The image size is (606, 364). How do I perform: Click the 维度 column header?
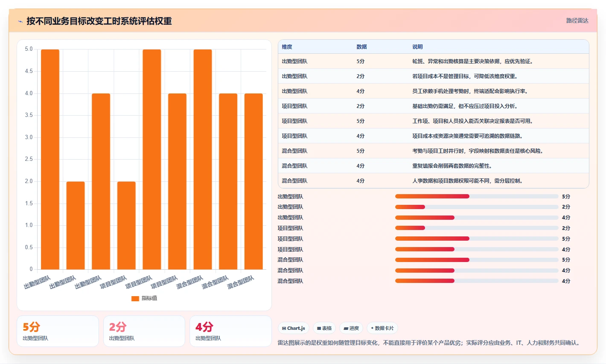[x=287, y=47]
